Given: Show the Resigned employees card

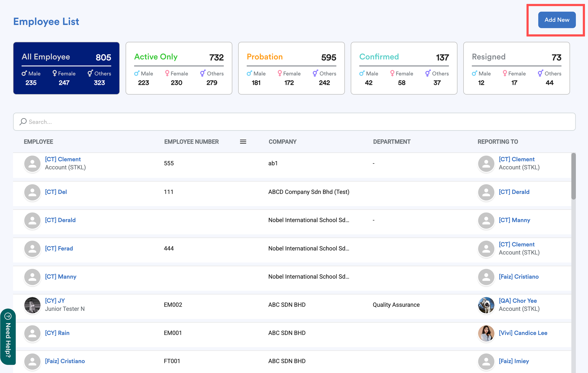Looking at the screenshot, I should point(516,68).
